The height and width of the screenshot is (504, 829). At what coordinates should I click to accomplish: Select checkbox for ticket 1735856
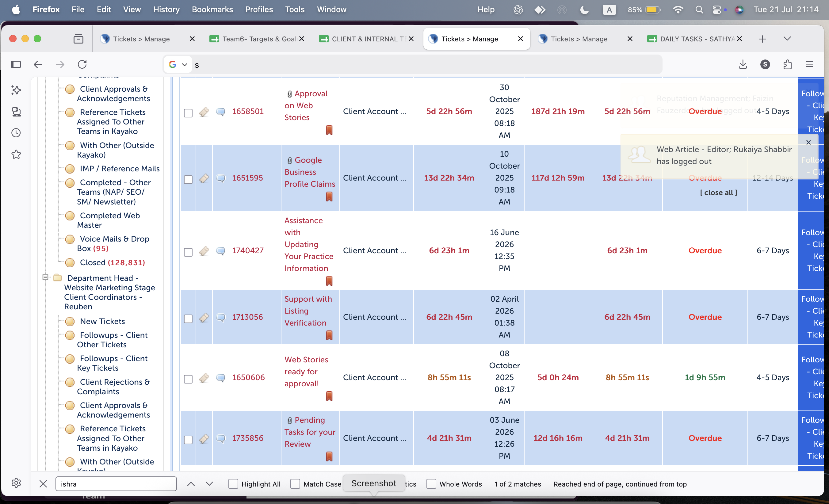point(188,440)
